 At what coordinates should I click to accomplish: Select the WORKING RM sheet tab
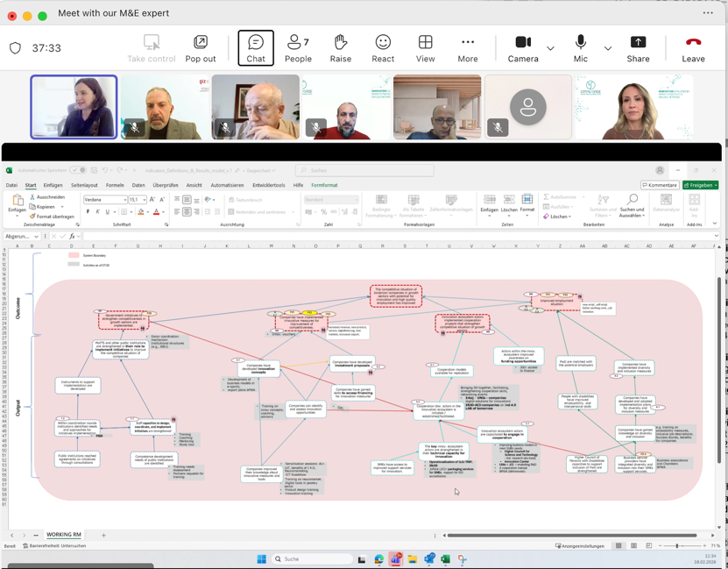(64, 535)
